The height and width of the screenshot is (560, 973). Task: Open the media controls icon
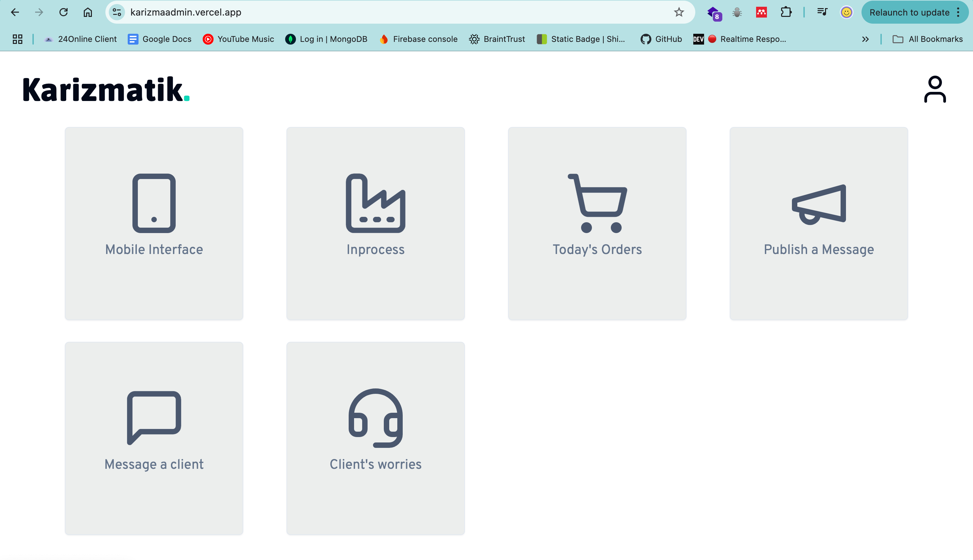coord(822,12)
